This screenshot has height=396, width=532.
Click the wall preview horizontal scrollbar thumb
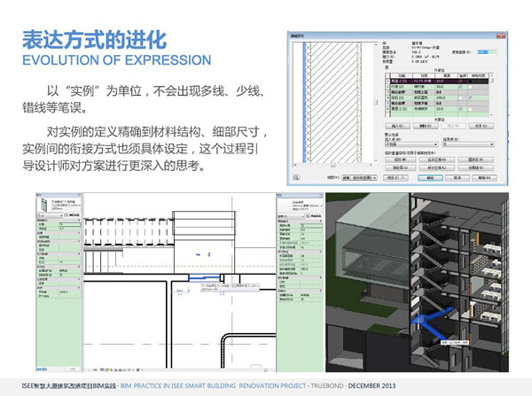(x=333, y=165)
